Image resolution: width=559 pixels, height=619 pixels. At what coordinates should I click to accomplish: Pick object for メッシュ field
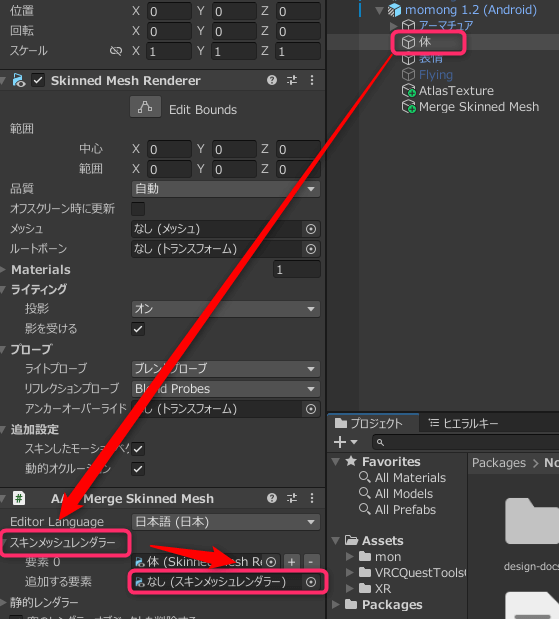coord(311,229)
